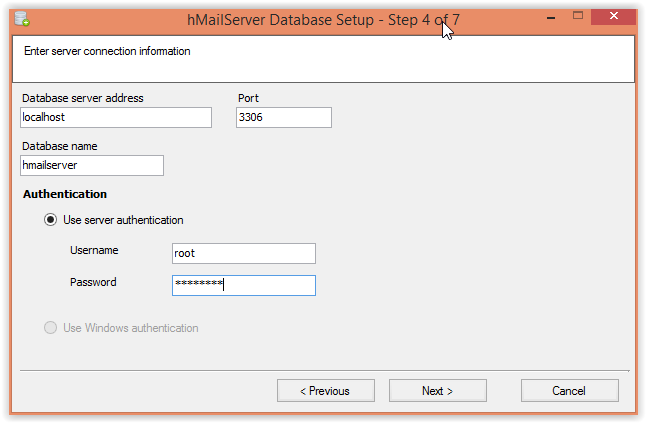Close the Database Setup window
The image size is (646, 423).
coord(613,16)
